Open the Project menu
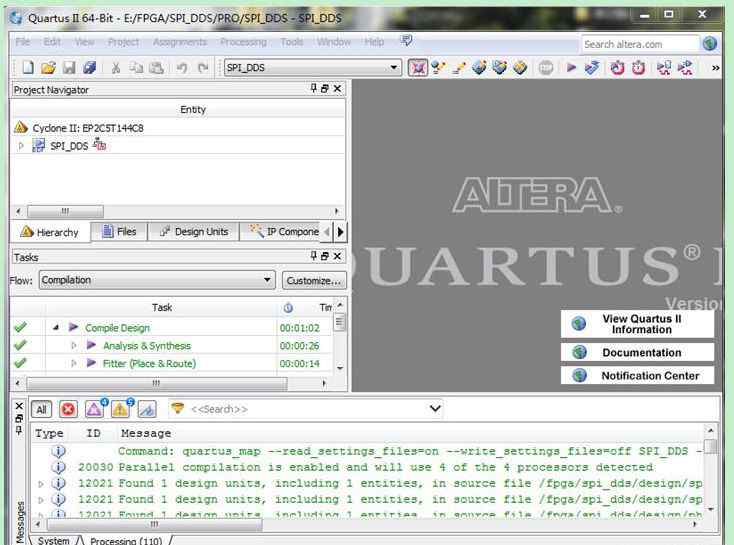Viewport: 734px width, 545px height. pyautogui.click(x=124, y=42)
